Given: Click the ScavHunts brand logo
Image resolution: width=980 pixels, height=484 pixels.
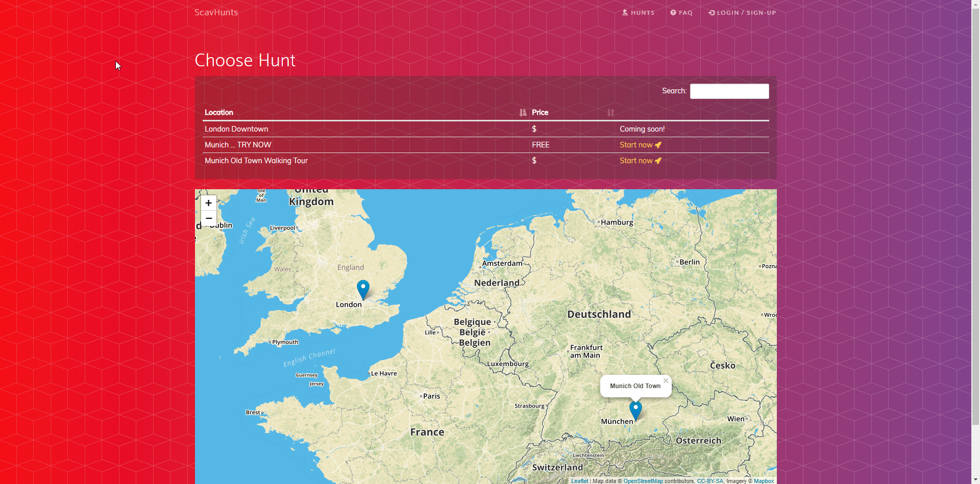Looking at the screenshot, I should pos(216,12).
